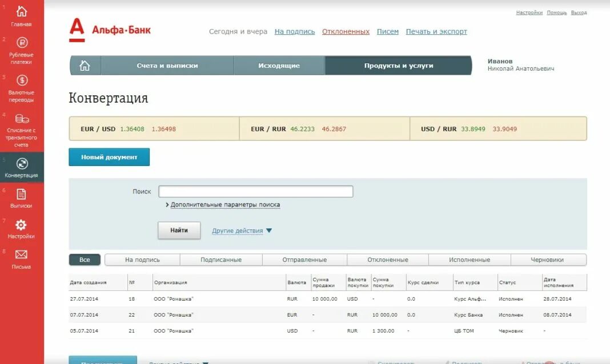The image size is (610, 364).
Task: Select the Конвертация sidebar icon
Action: point(22,164)
